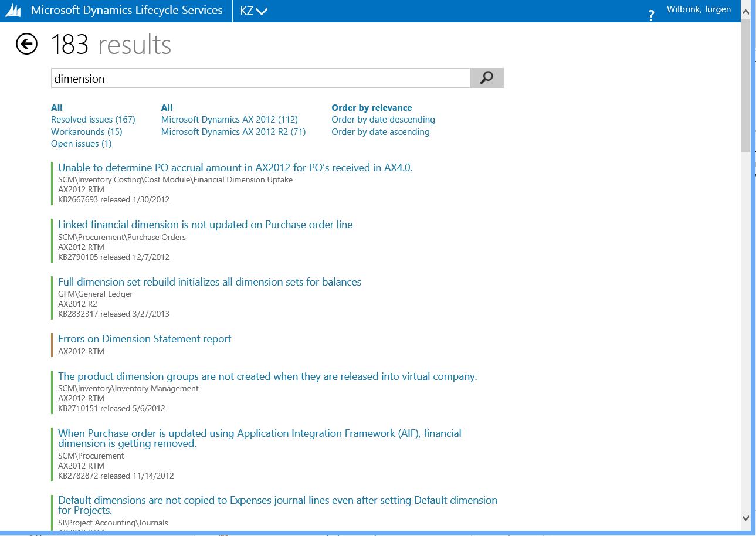Screen dimensions: 756x536
Task: Click the text 'KB2667693 released 1/30/2012'
Action: pyautogui.click(x=114, y=199)
